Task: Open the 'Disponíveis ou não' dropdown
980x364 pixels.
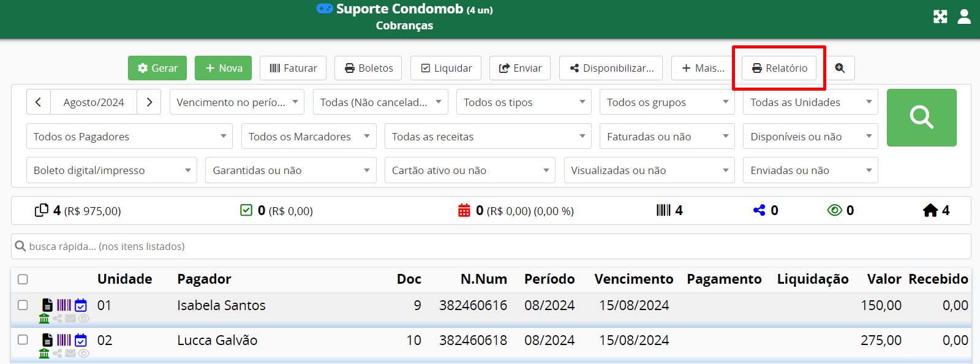Action: pyautogui.click(x=810, y=136)
